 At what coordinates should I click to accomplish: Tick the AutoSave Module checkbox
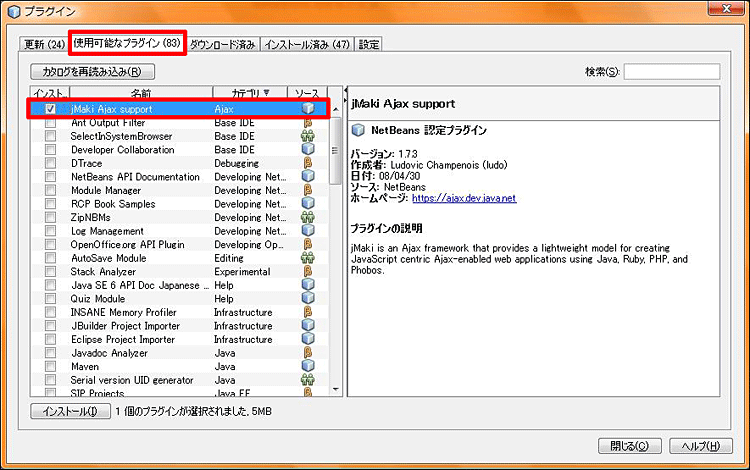pyautogui.click(x=50, y=258)
